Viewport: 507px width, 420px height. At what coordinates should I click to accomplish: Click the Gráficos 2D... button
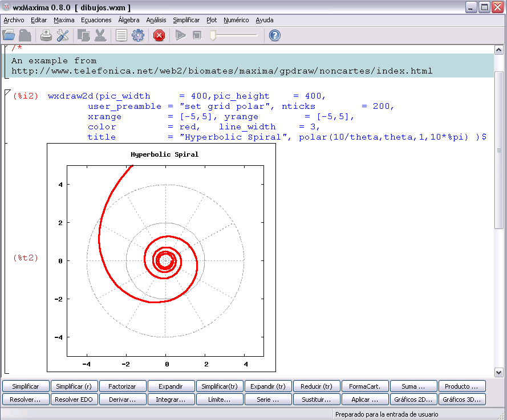coord(413,399)
